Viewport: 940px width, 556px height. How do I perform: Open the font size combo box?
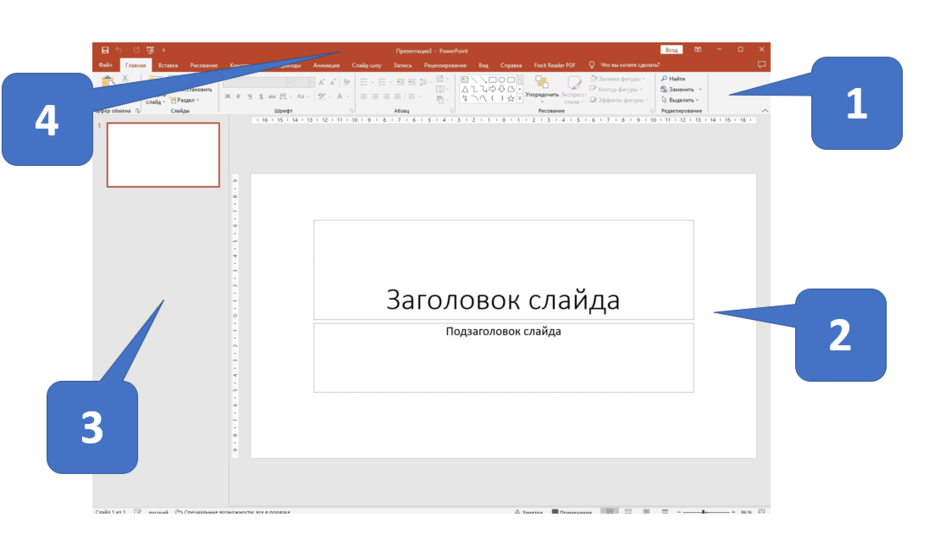coord(304,82)
